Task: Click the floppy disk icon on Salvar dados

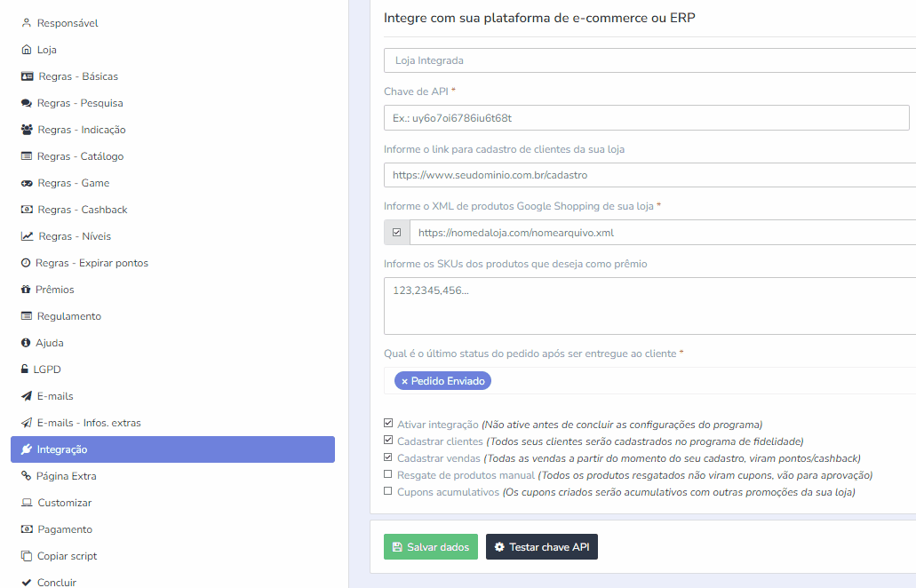Action: tap(397, 546)
